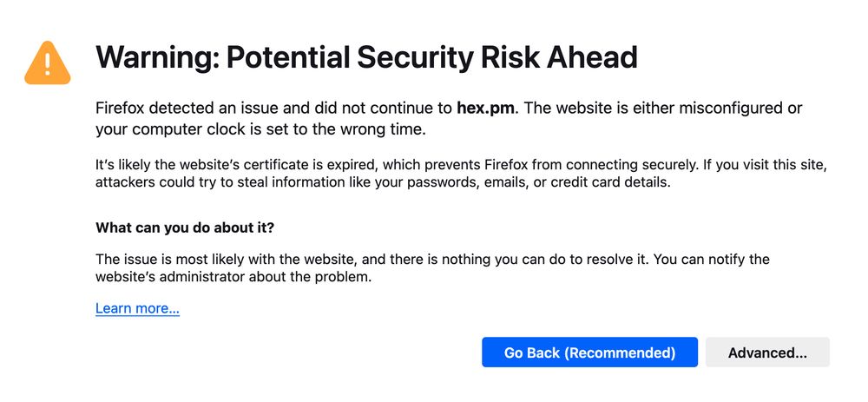Open the Advanced... options button
Image resolution: width=868 pixels, height=402 pixels.
[x=767, y=353]
